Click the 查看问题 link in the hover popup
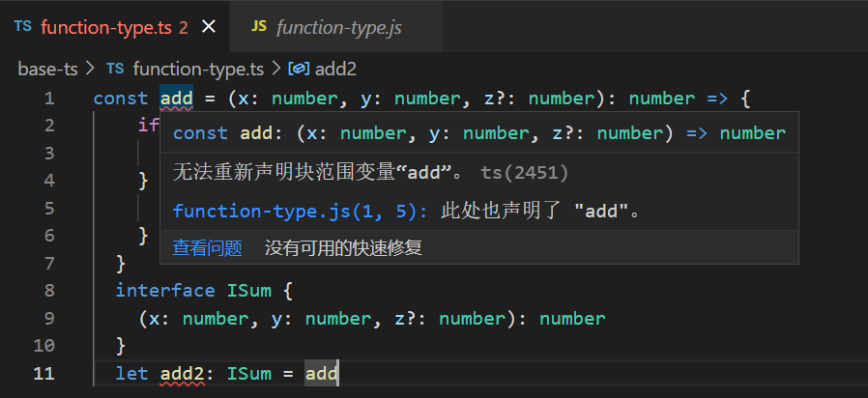Screen dimensions: 868x398 [x=207, y=248]
